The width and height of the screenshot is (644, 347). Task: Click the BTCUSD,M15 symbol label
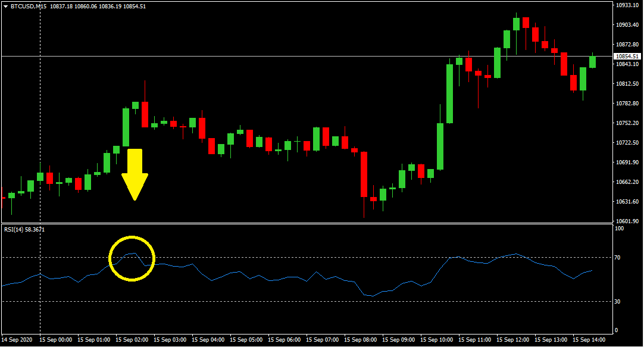click(x=29, y=7)
